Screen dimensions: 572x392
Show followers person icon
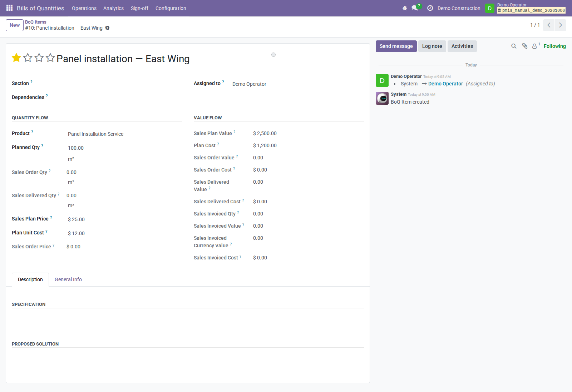534,46
